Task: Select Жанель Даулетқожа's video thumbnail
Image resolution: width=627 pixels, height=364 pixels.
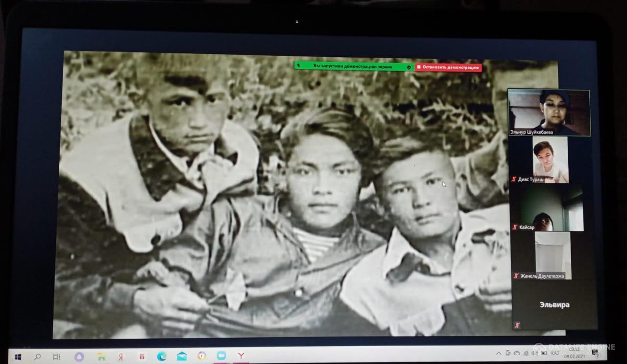Action: click(552, 255)
